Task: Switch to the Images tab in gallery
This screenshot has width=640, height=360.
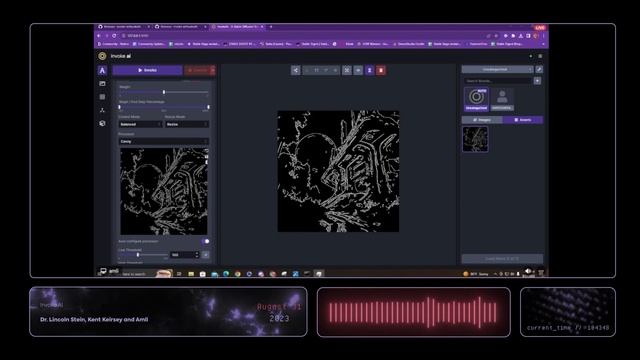Action: pyautogui.click(x=482, y=120)
